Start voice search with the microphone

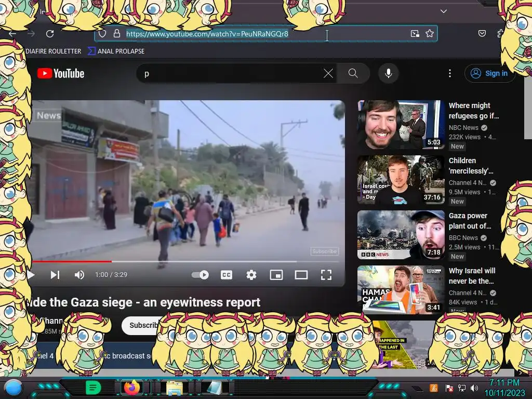(389, 73)
